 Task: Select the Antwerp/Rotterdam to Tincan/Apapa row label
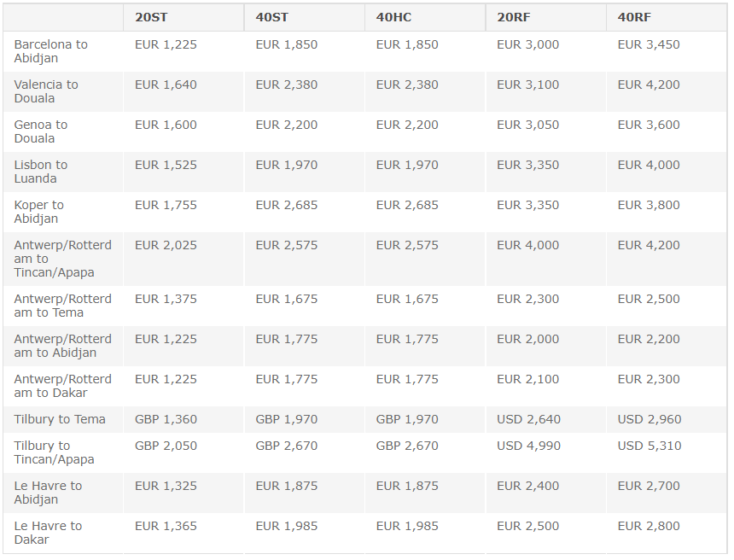(x=62, y=259)
